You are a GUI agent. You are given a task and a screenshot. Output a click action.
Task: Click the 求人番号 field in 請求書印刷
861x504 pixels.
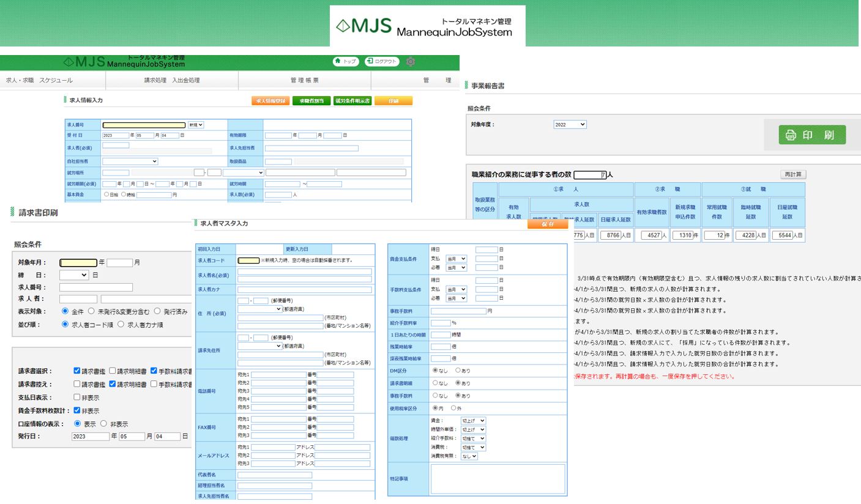(x=96, y=287)
